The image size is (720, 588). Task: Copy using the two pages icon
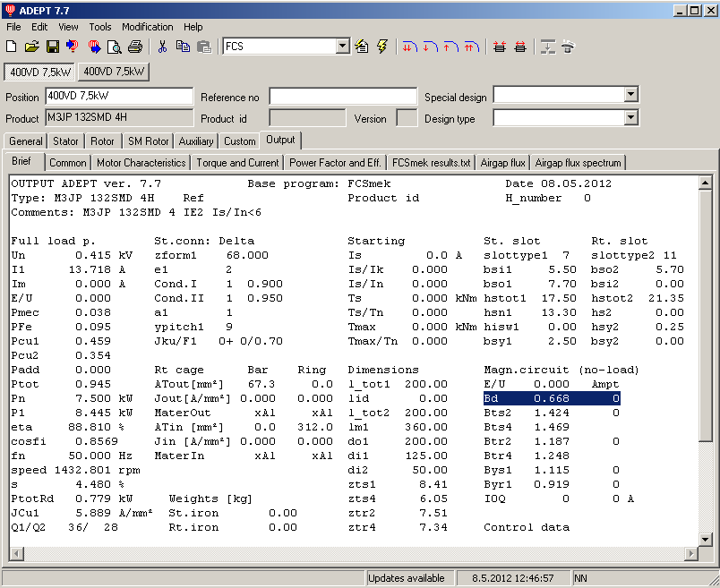tap(183, 47)
